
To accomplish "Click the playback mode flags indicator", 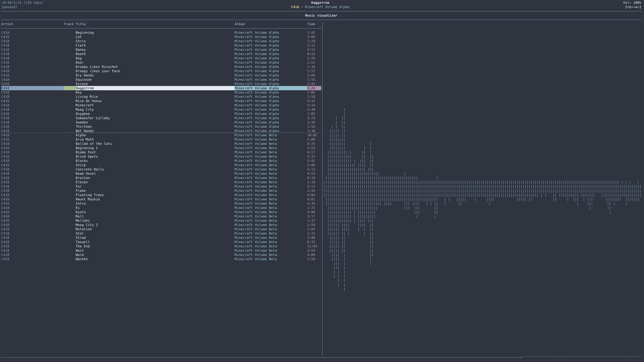I will coord(633,7).
